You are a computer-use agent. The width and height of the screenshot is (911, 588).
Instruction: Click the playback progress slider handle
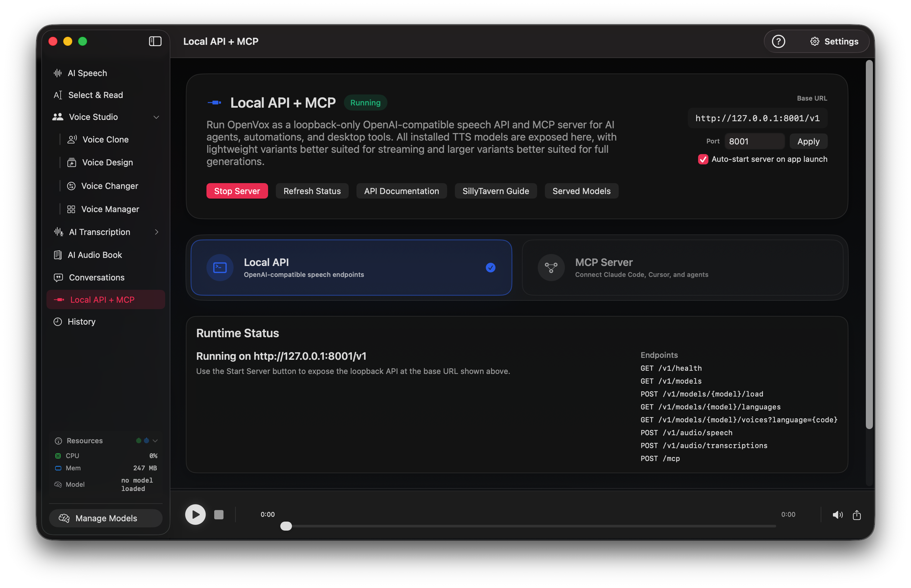click(286, 526)
